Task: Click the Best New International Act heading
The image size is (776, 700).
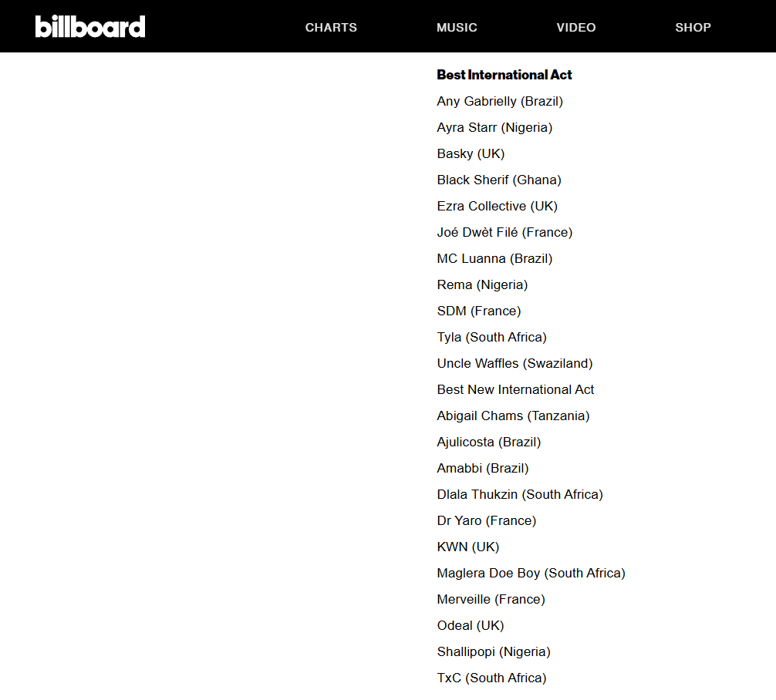Action: coord(515,390)
